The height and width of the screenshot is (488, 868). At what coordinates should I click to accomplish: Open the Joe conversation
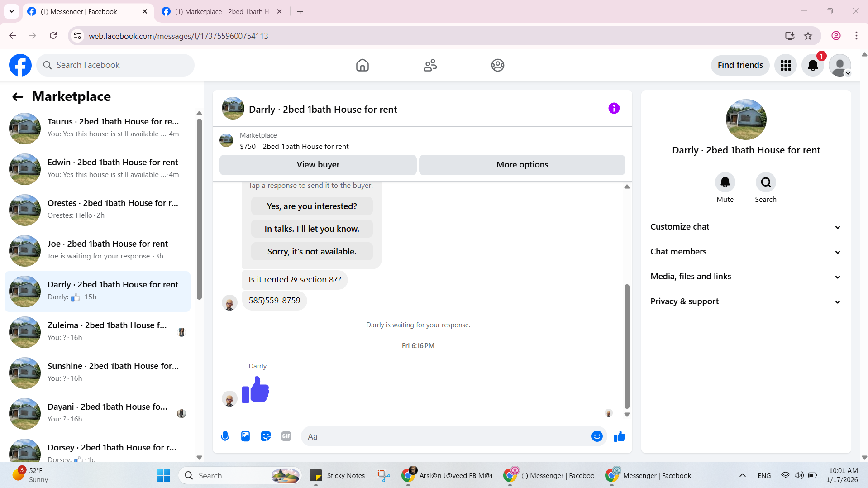(97, 250)
